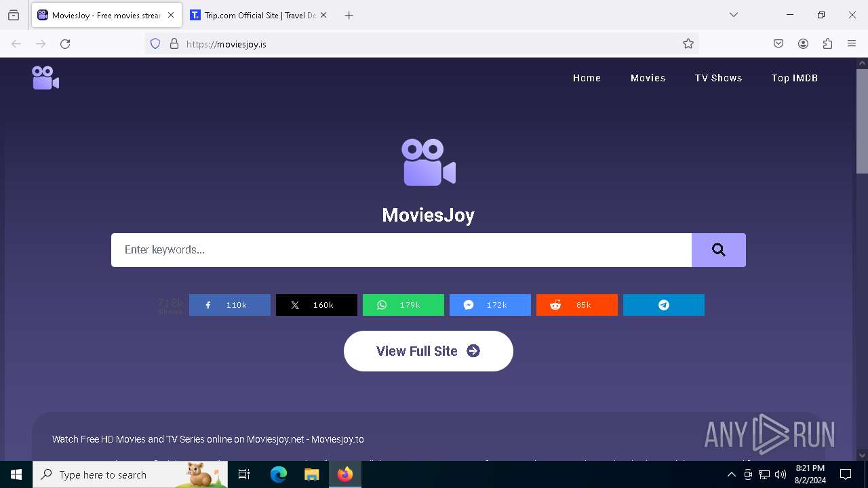868x488 pixels.
Task: Click the magnifier search button
Action: [x=719, y=250]
